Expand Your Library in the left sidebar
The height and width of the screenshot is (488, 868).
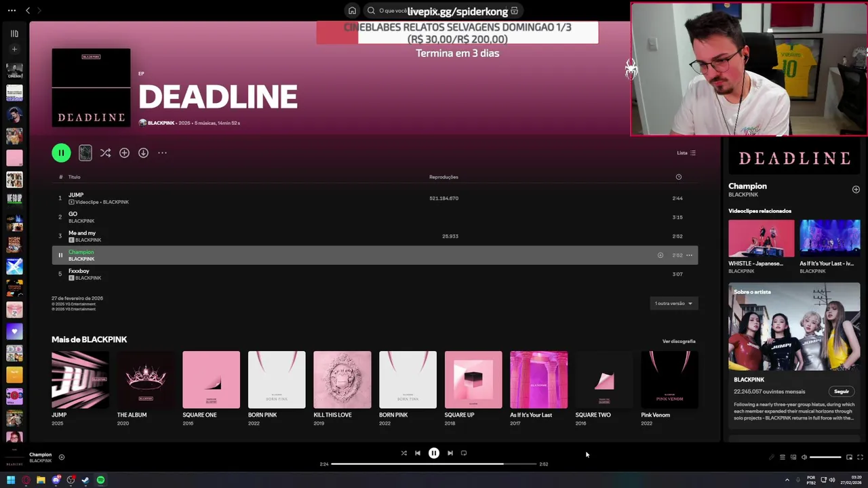tap(14, 33)
